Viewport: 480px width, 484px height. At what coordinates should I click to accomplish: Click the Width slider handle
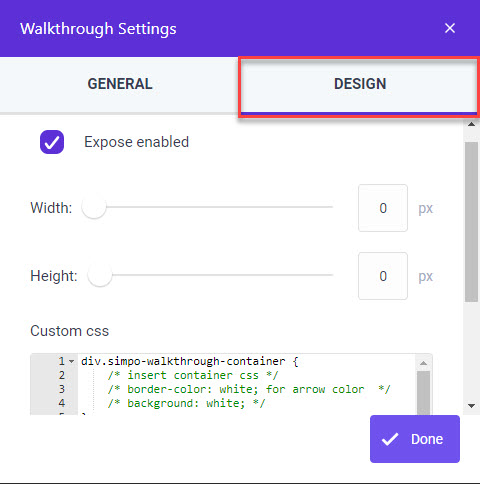click(94, 207)
